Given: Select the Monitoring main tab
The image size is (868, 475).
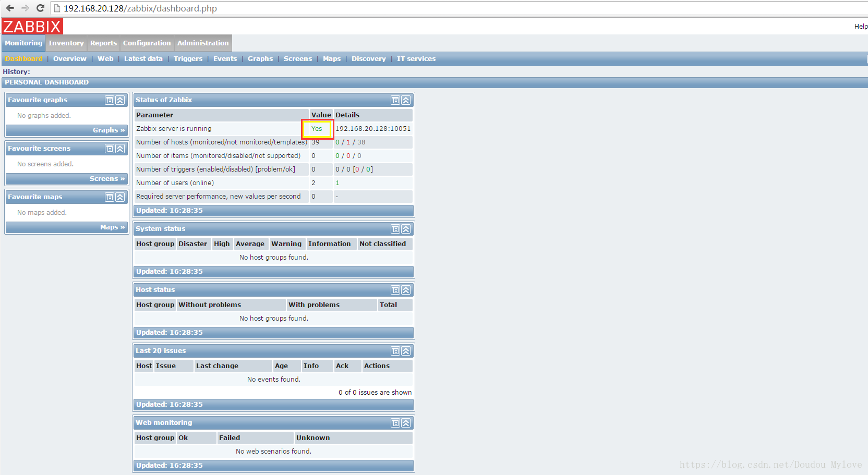Looking at the screenshot, I should 23,43.
